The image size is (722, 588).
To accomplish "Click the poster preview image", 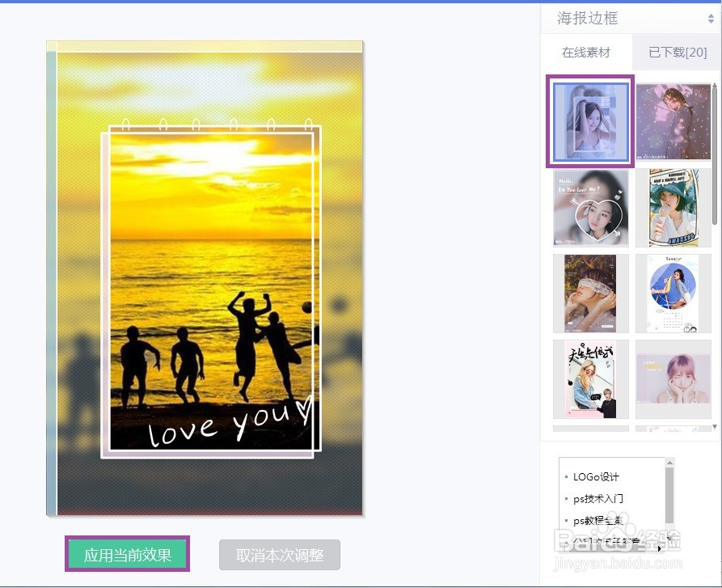I will 205,278.
